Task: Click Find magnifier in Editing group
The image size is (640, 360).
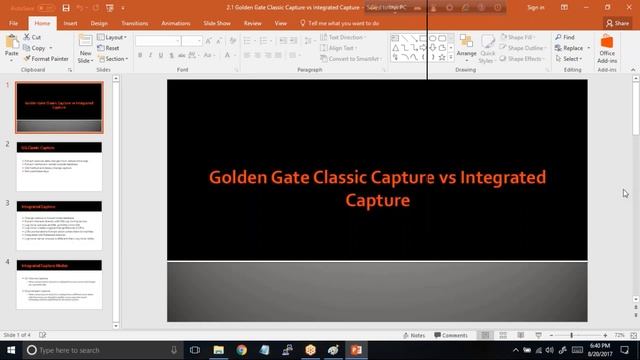Action: point(565,37)
